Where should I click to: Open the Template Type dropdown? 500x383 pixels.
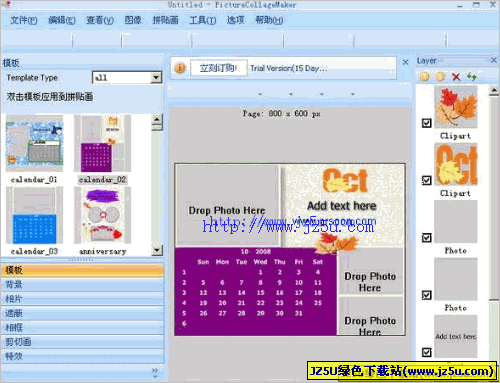(156, 78)
